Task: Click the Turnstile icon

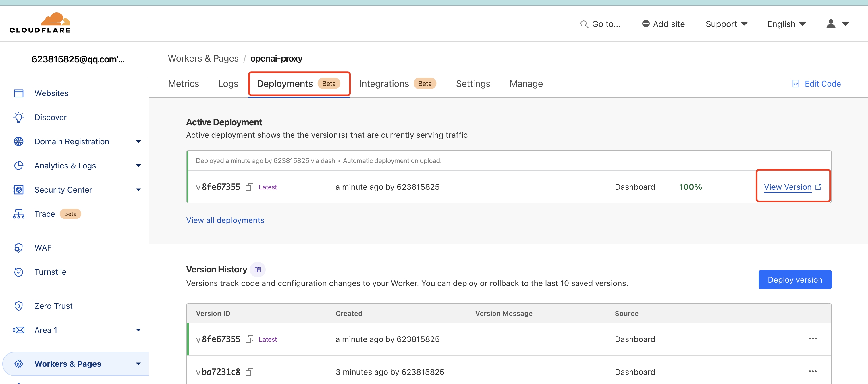Action: point(19,272)
